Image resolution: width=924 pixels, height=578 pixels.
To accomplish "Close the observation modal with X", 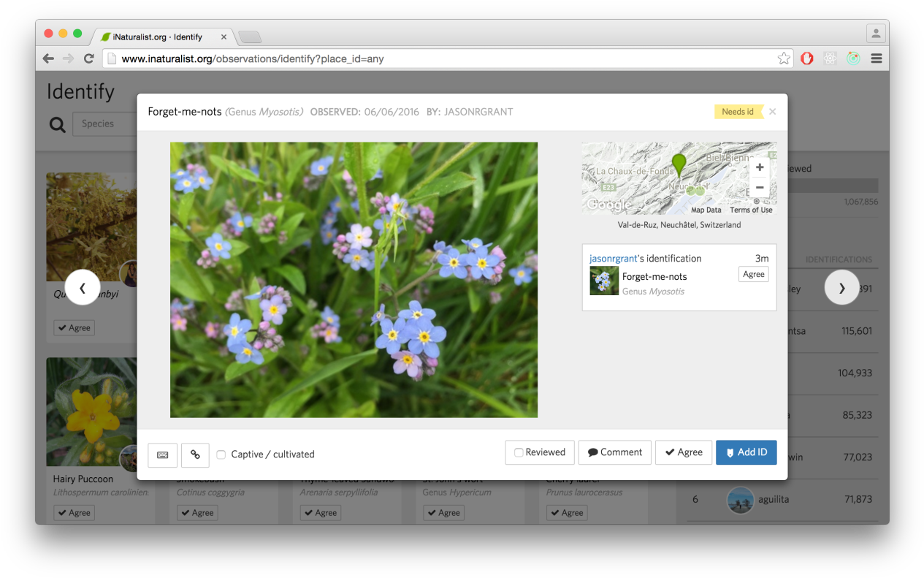I will pos(772,112).
